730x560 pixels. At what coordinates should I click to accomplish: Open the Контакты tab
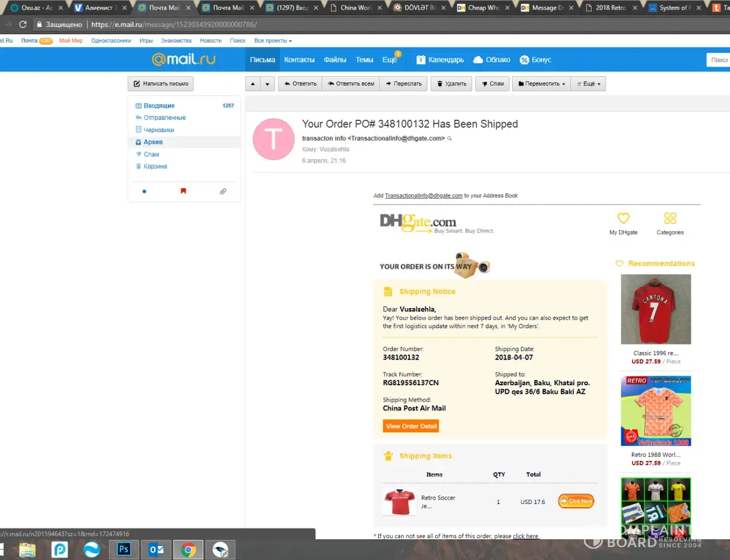(x=299, y=60)
